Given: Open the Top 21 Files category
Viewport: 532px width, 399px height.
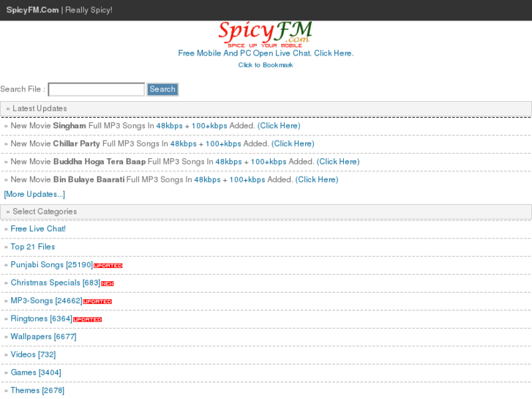Looking at the screenshot, I should coord(33,247).
